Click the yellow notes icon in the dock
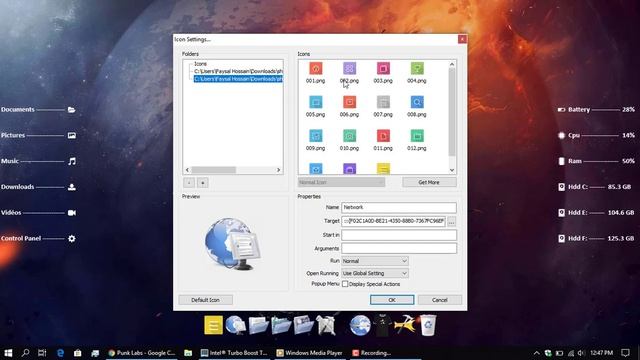The width and height of the screenshot is (640, 360). [x=213, y=325]
